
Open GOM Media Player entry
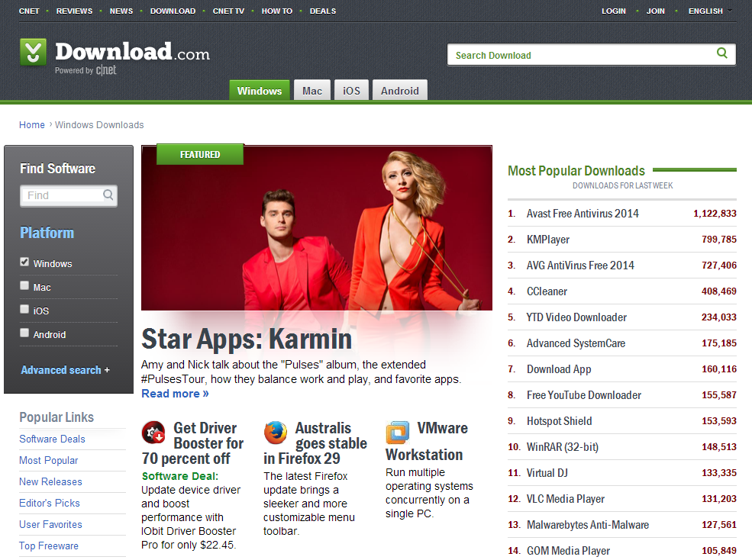568,550
